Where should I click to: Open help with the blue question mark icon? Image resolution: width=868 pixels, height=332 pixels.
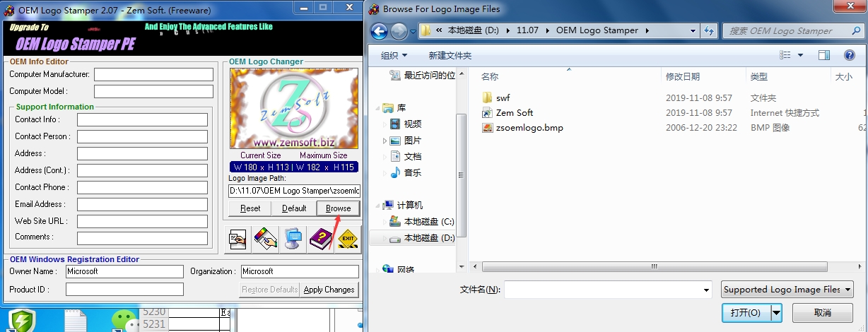click(849, 55)
